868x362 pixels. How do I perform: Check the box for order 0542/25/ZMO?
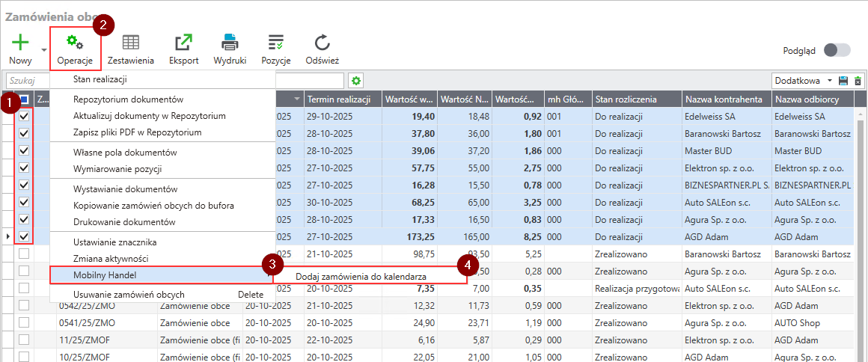[x=24, y=305]
